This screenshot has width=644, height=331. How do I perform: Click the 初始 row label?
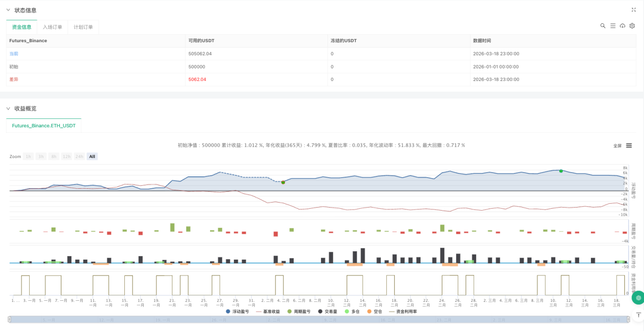click(x=14, y=66)
